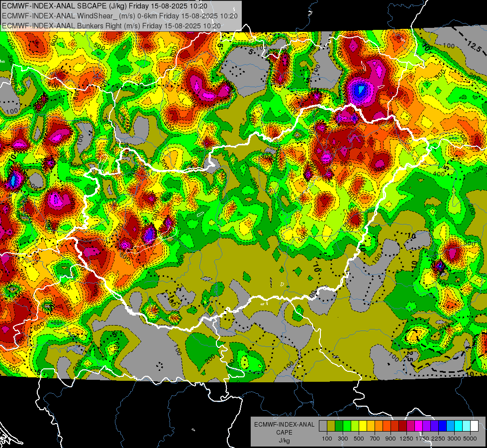487x448 pixels.
Task: Select the pure yellow legend swatch
Action: (x=363, y=426)
